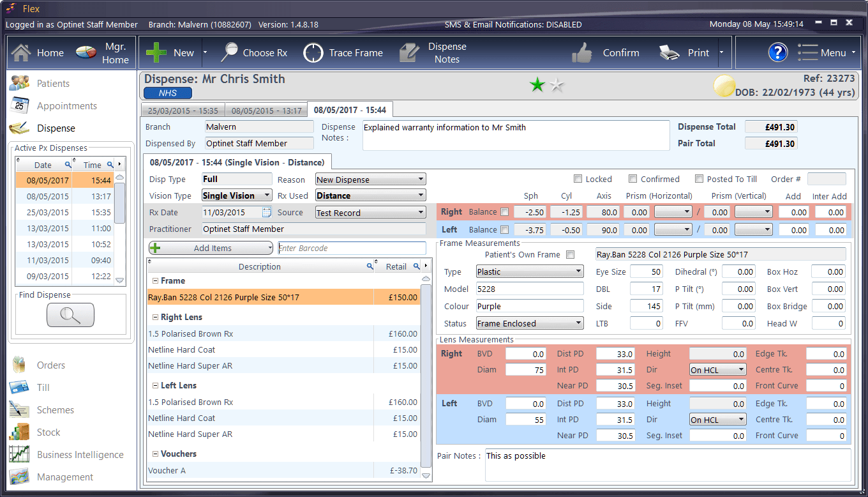Select the Business Intelligence chart icon
Screen dimensions: 868x497
(x=19, y=454)
